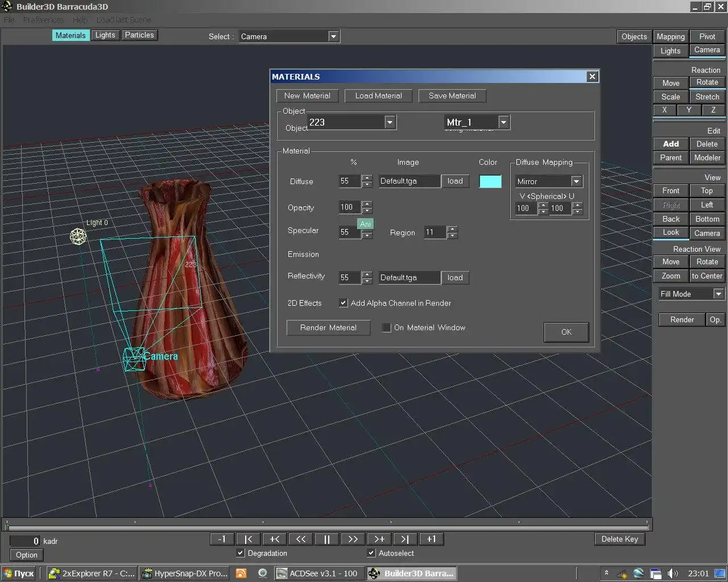728x582 pixels.
Task: Jump to first frame of animation
Action: pyautogui.click(x=248, y=539)
